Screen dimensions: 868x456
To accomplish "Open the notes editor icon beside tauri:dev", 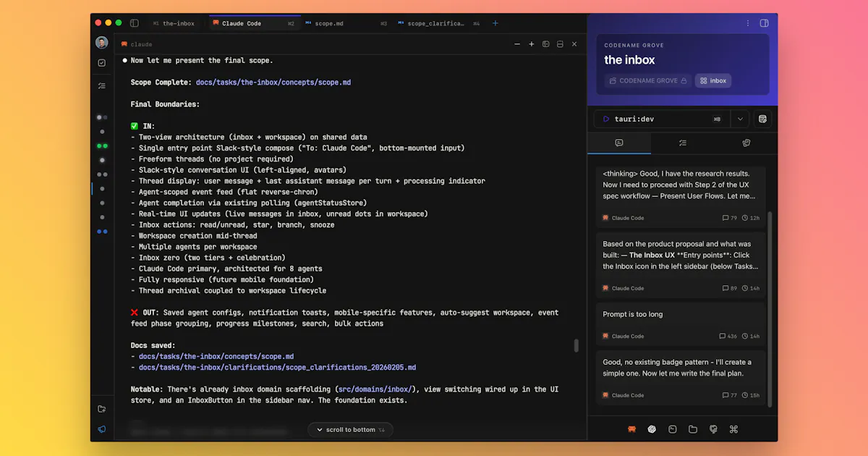I will [x=762, y=119].
